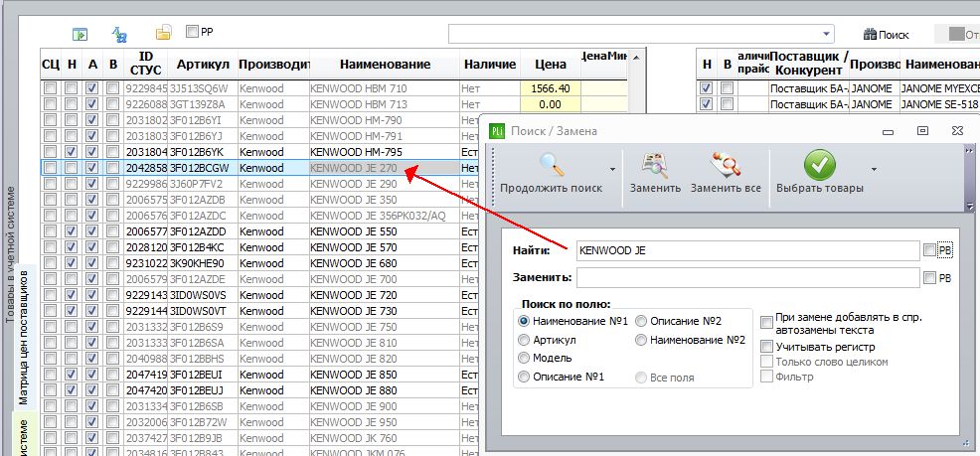Screen dimensions: 980x456
Task: Toggle А checkbox in the KENWOOD HBM 710 row
Action: (x=91, y=88)
